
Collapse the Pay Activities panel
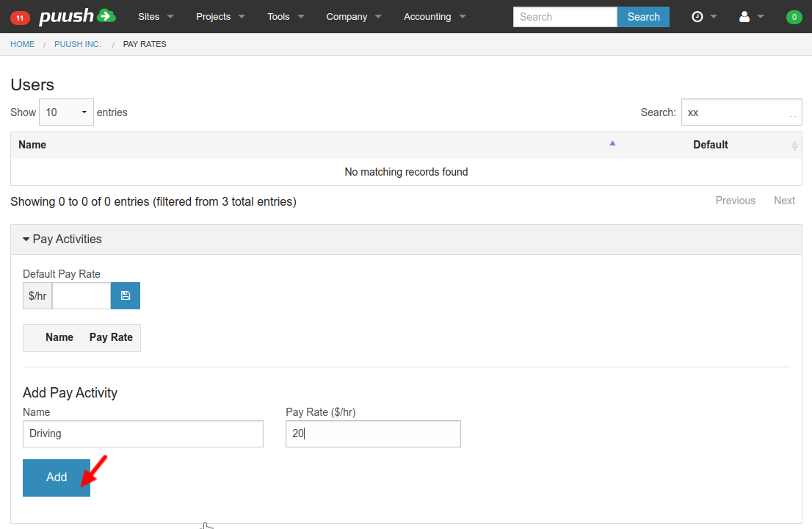[x=62, y=239]
